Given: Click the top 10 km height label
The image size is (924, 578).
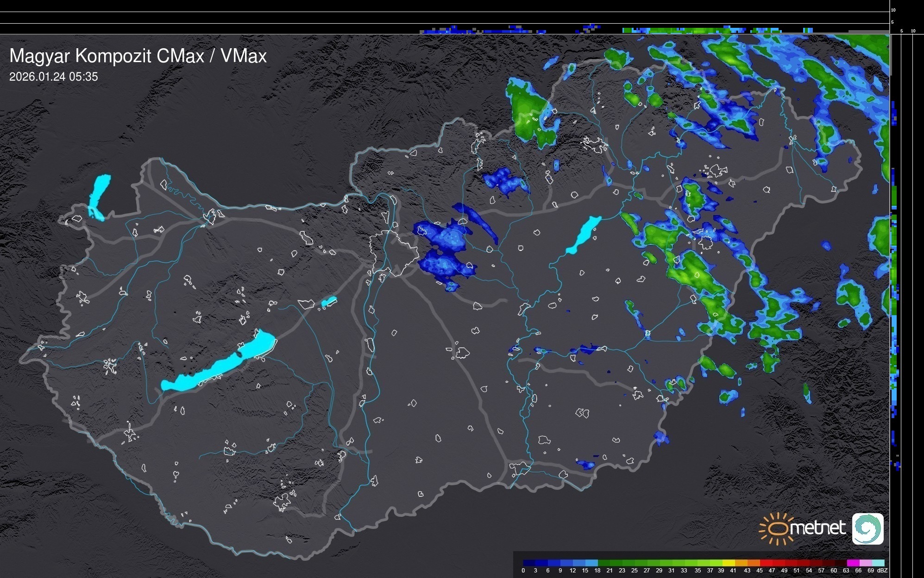Looking at the screenshot, I should click(893, 10).
